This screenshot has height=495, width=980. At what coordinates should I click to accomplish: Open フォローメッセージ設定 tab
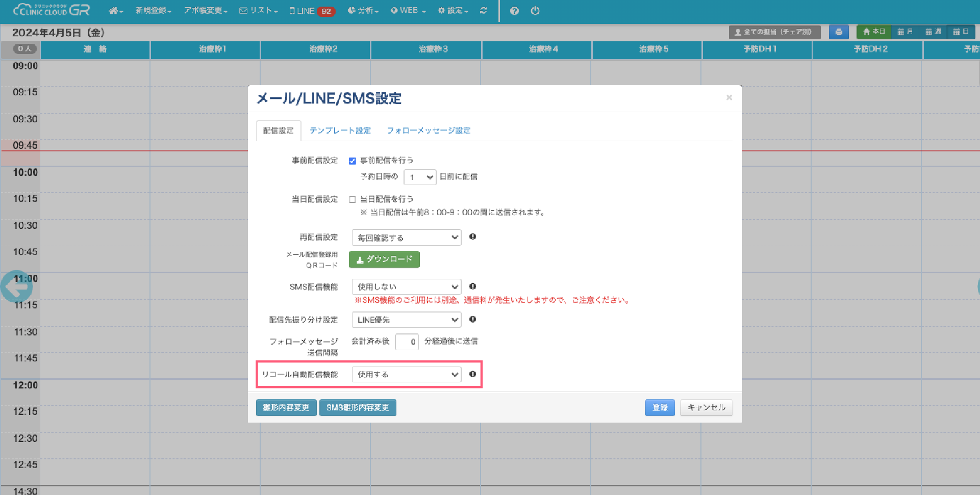coord(429,131)
